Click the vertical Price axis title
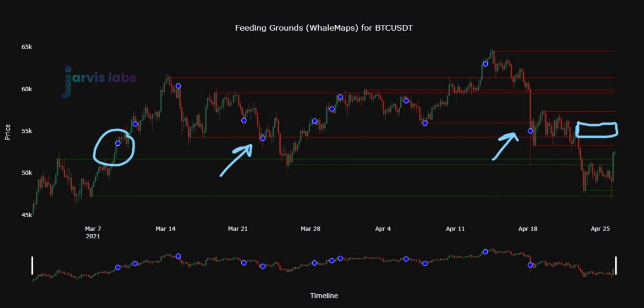Viewport: 644px width, 308px height. point(8,132)
